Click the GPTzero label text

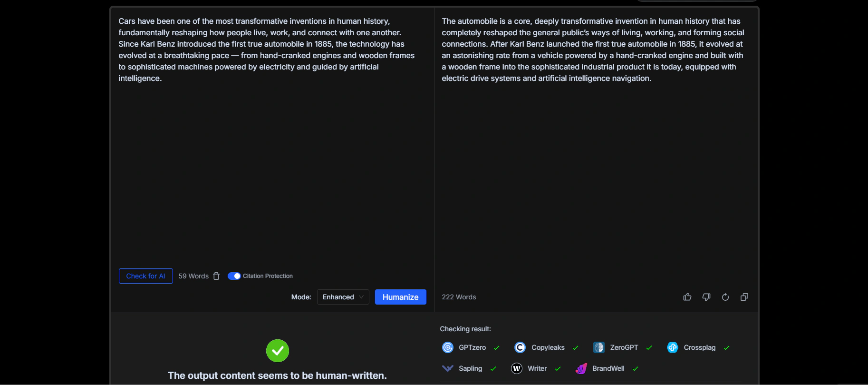tap(472, 347)
